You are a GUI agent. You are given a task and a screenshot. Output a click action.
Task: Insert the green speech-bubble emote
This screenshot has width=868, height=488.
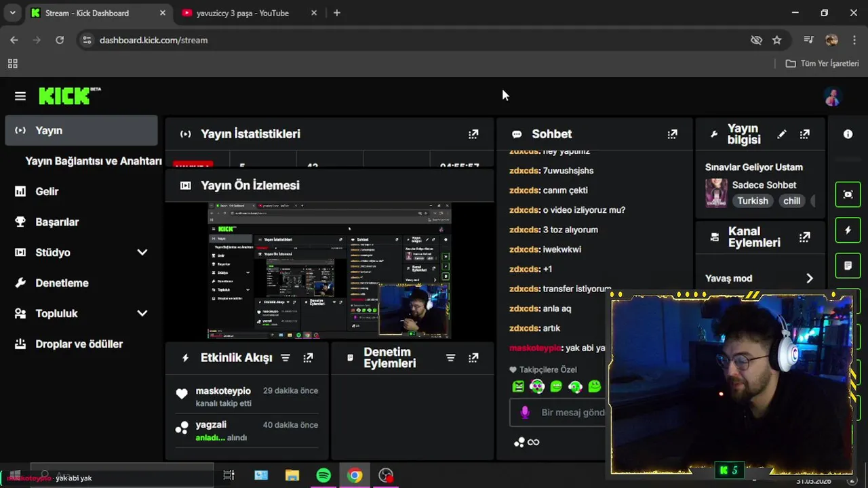[x=556, y=386]
